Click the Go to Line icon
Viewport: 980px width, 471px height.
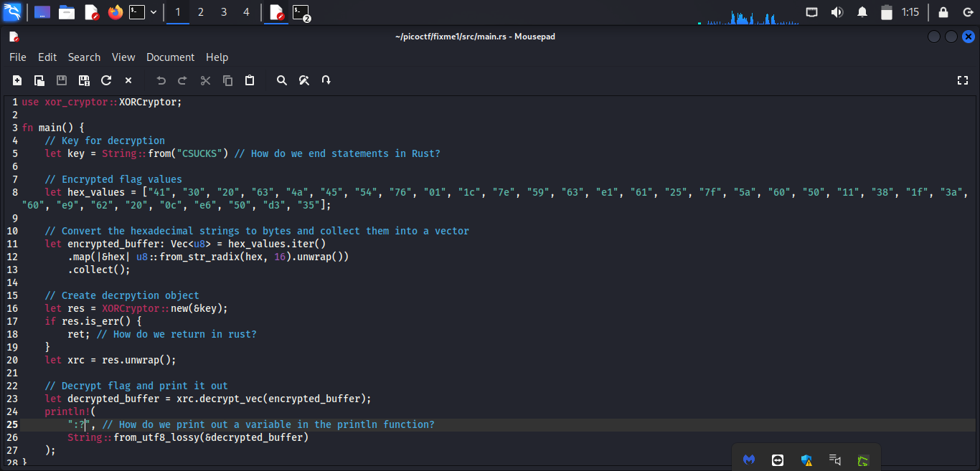(326, 80)
